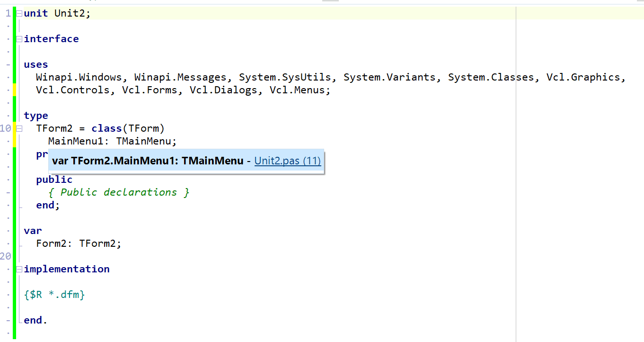644x342 pixels.
Task: Click on Vcl.Graphics unit name
Action: (583, 77)
